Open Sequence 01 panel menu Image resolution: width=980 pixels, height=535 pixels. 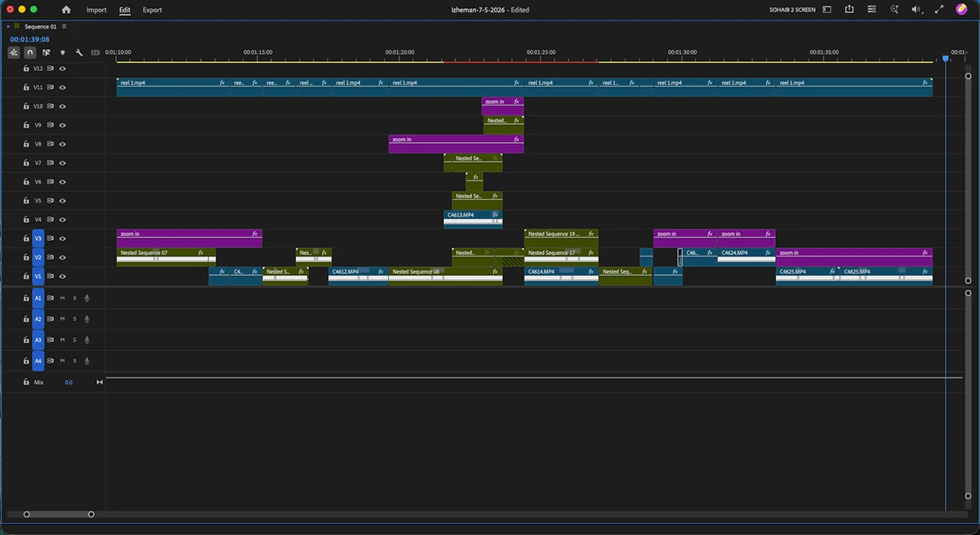pos(65,26)
